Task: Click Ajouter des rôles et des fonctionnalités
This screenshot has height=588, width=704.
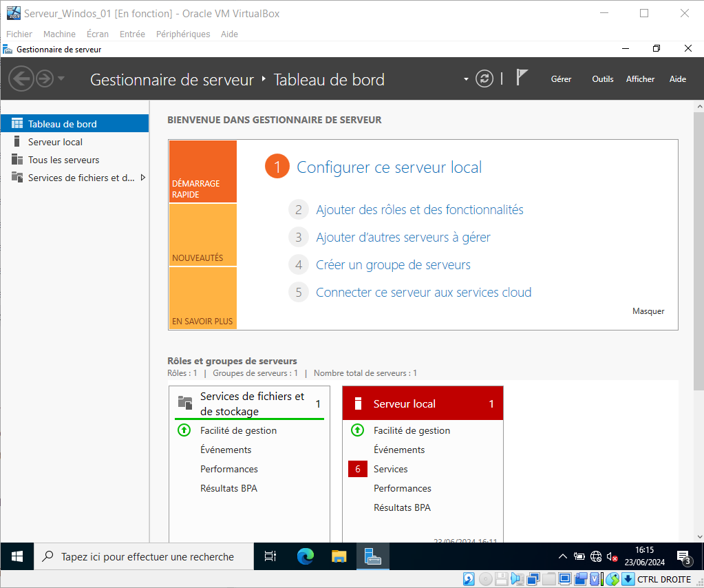Action: (419, 210)
